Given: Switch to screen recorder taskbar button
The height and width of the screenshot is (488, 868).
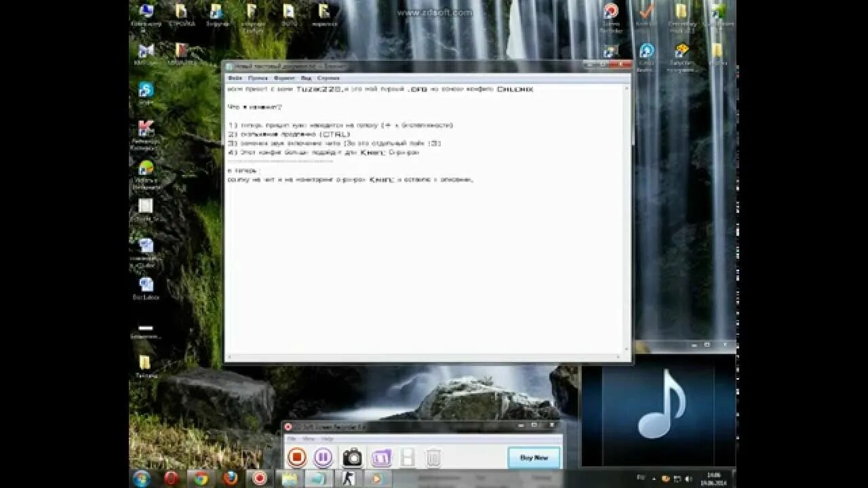Looking at the screenshot, I should pyautogui.click(x=259, y=478).
